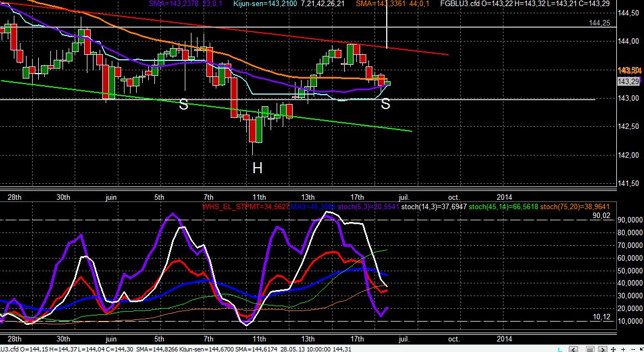Viewport: 644px width, 352px height.
Task: Click the 10,12 oversold level label
Action: click(601, 317)
